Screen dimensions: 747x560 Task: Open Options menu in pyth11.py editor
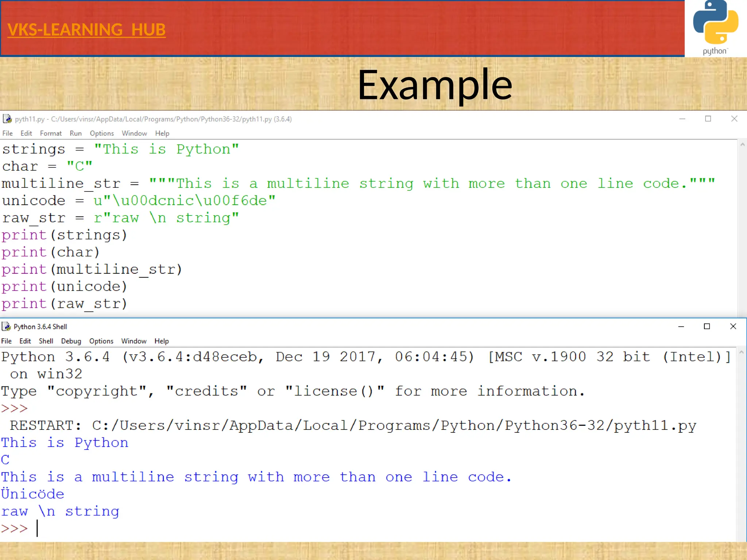coord(102,133)
